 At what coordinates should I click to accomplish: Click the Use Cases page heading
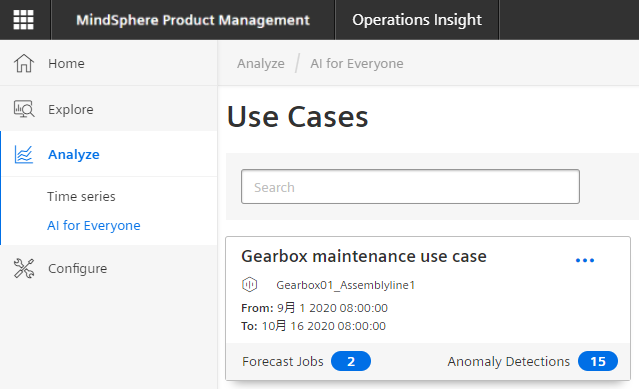(297, 117)
